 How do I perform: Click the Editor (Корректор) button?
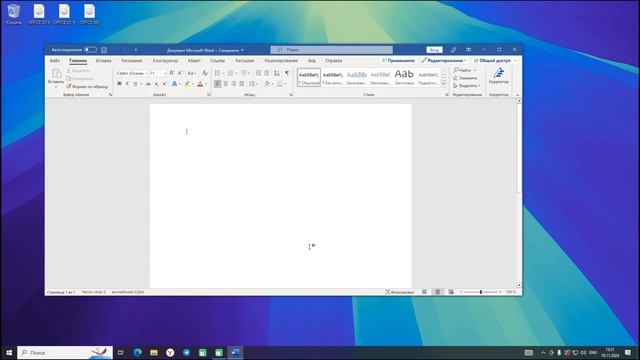click(498, 76)
